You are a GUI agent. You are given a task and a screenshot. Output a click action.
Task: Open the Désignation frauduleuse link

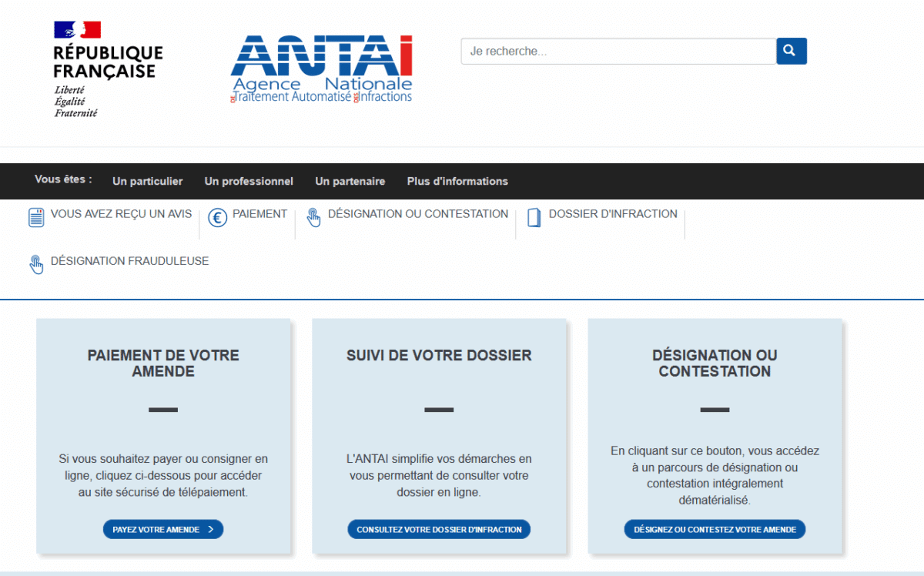(x=129, y=261)
